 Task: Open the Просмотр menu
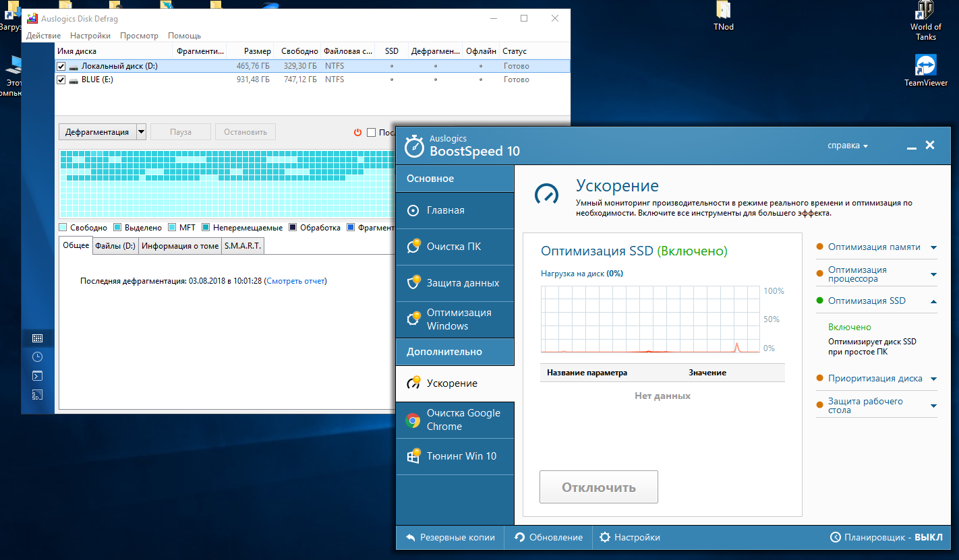pyautogui.click(x=139, y=36)
